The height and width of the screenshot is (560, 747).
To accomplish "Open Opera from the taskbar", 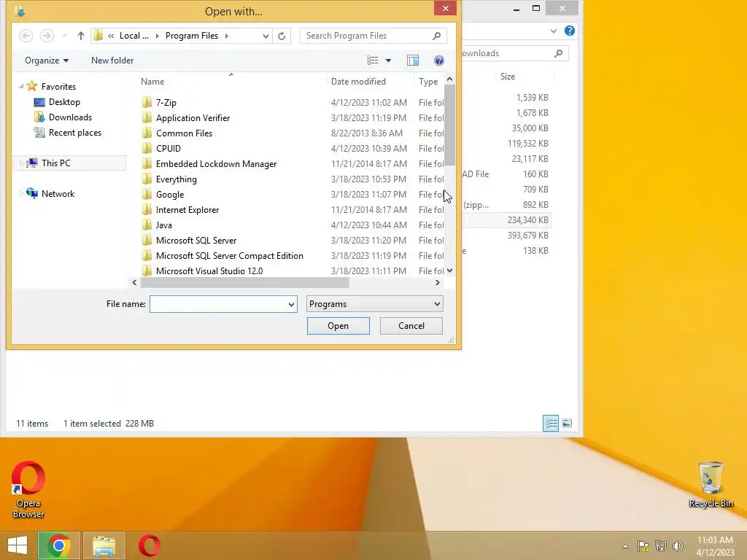I will 149,545.
